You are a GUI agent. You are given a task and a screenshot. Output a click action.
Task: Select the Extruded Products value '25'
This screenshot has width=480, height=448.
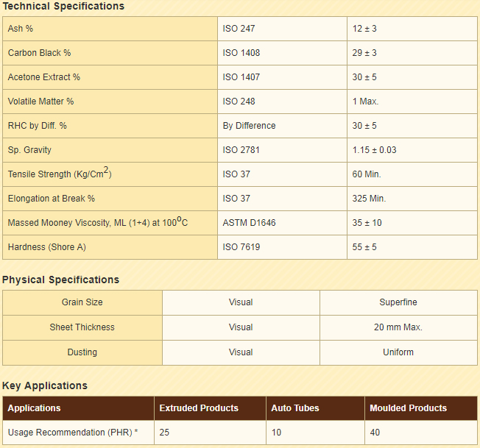coord(164,433)
